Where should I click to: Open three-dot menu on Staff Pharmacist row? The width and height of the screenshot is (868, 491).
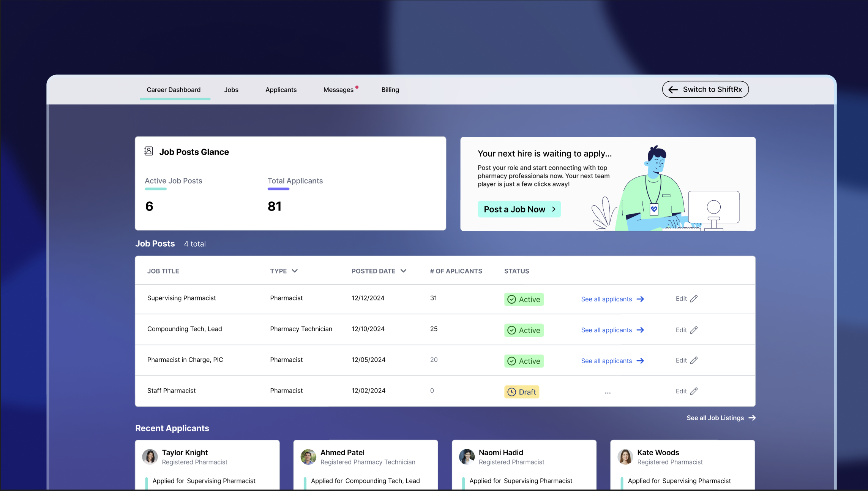coord(608,393)
